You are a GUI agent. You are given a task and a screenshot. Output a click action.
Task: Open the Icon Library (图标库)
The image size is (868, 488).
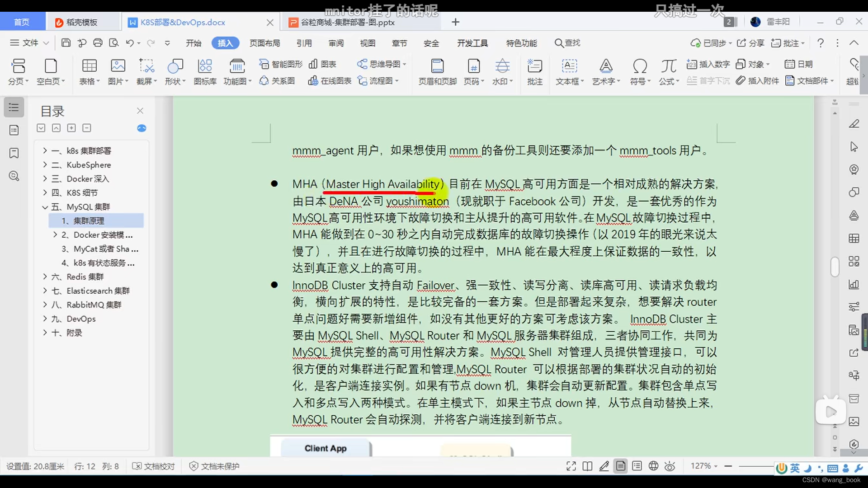pyautogui.click(x=205, y=71)
